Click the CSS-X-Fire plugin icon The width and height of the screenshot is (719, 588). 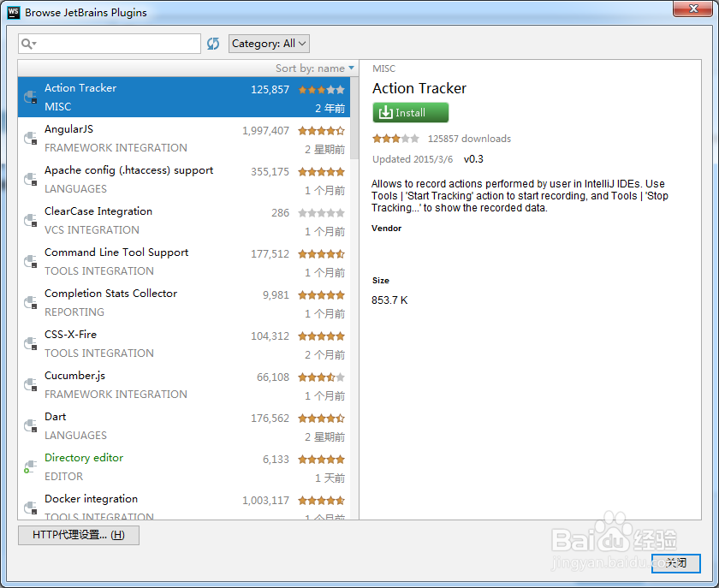(x=30, y=343)
